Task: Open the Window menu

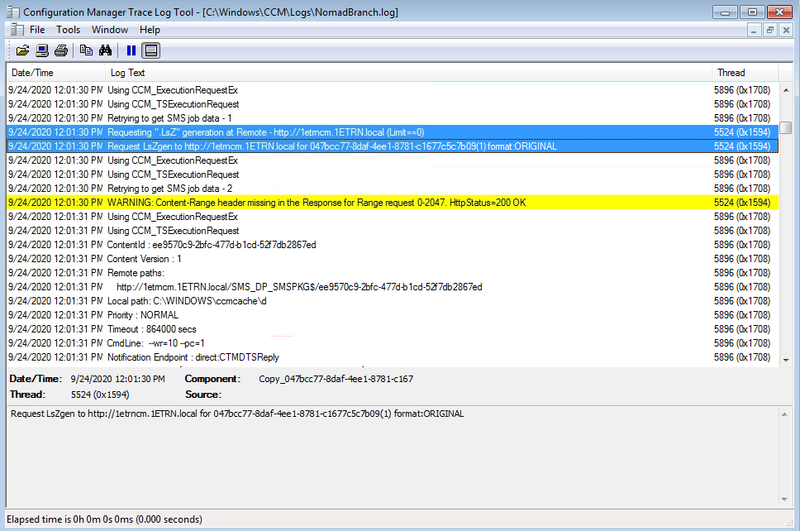Action: (110, 30)
